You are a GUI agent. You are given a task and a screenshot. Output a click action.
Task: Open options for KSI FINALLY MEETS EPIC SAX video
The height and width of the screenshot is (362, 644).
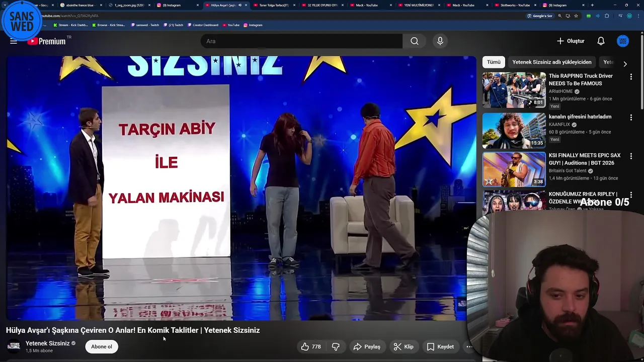pos(631,156)
